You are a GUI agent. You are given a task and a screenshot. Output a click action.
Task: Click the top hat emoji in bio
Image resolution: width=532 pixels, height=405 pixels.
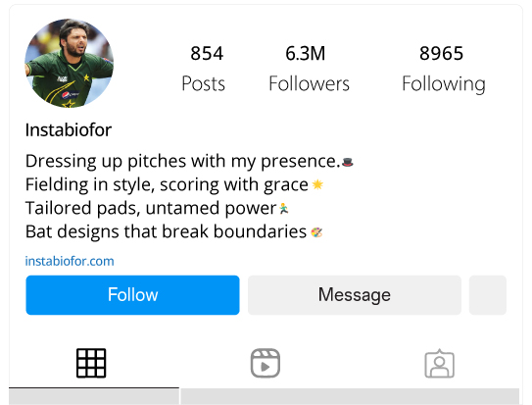(x=348, y=162)
